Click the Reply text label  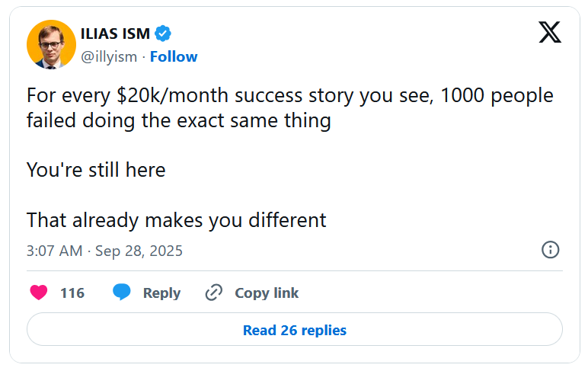(x=161, y=293)
